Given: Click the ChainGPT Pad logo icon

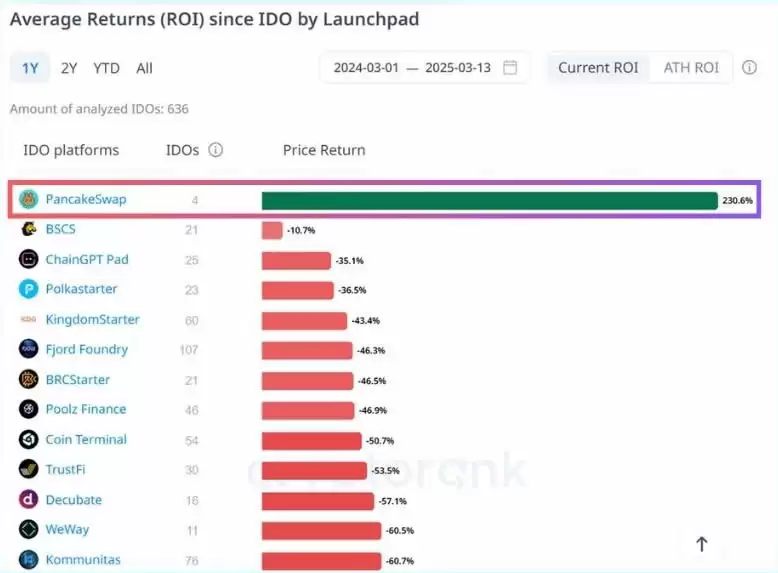Looking at the screenshot, I should (28, 259).
